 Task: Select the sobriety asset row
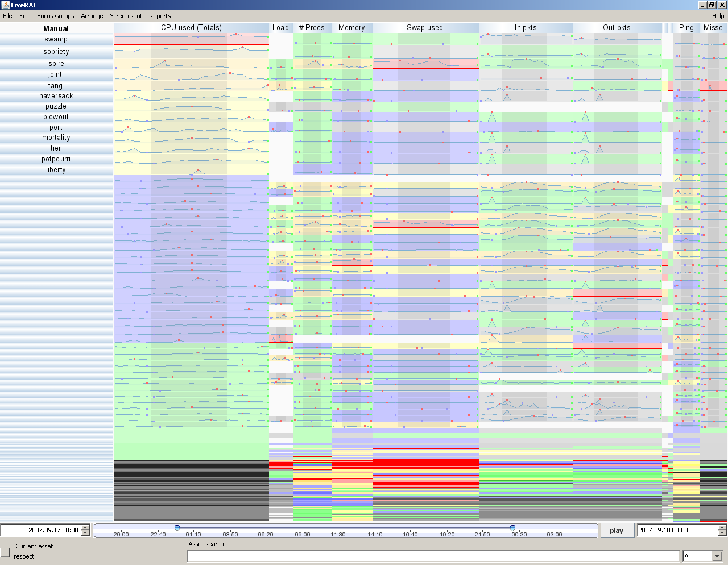[x=56, y=52]
